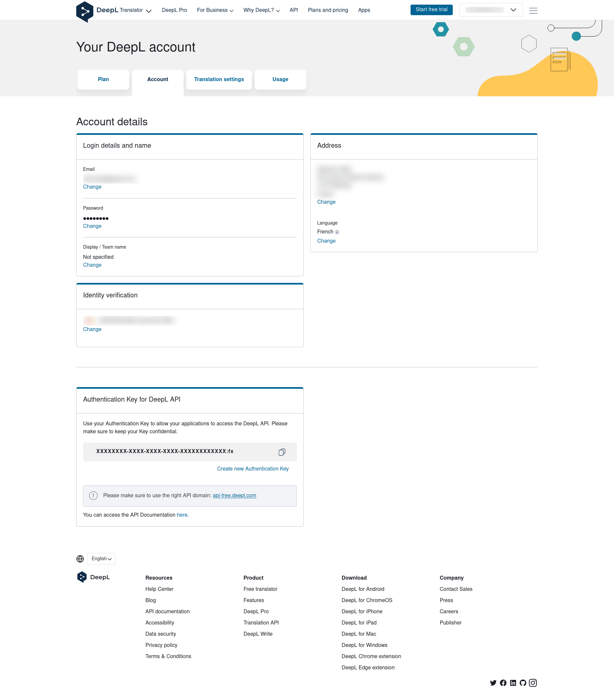Expand the account dropdown in the header
Viewport: 614px width, 700px height.
(490, 10)
